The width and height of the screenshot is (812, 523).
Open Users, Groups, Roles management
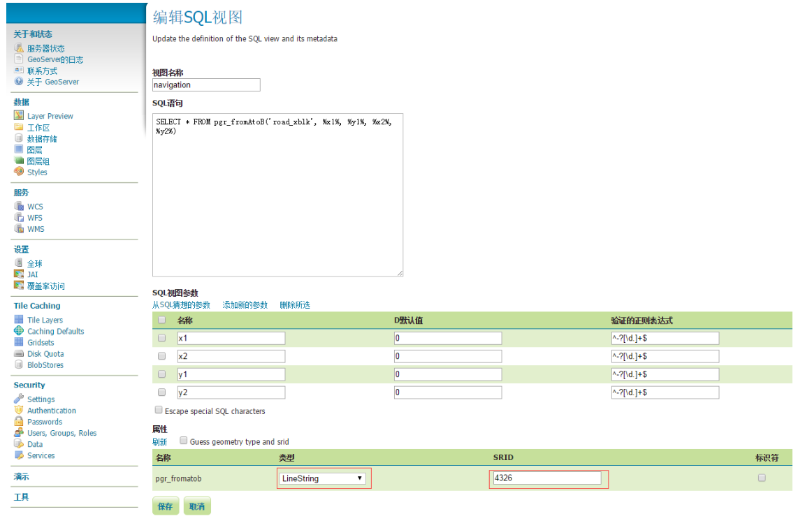coord(61,432)
